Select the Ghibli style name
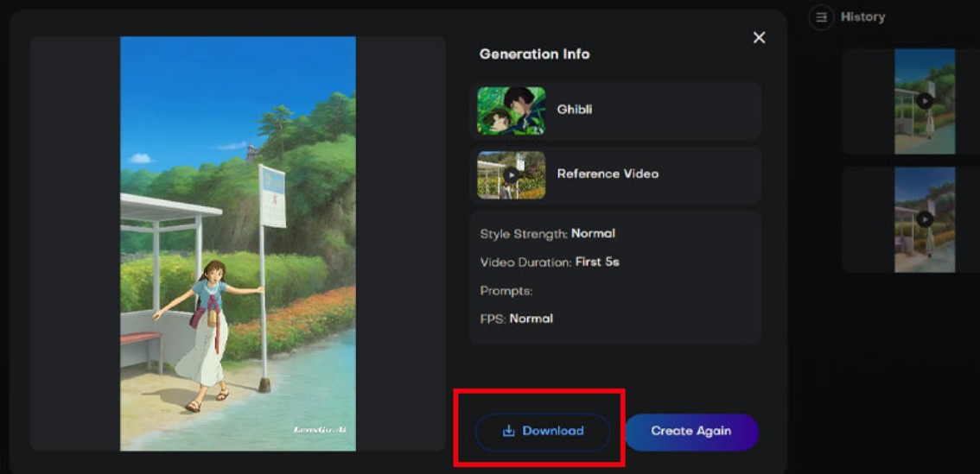Image resolution: width=980 pixels, height=474 pixels. coord(575,110)
